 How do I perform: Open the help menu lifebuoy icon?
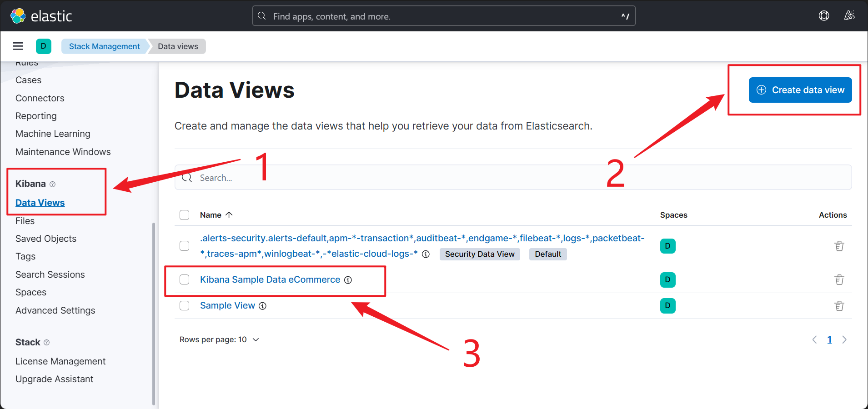click(x=823, y=16)
